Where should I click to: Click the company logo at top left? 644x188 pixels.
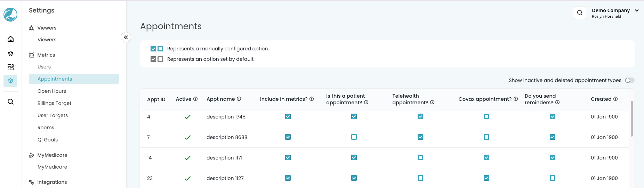10,15
